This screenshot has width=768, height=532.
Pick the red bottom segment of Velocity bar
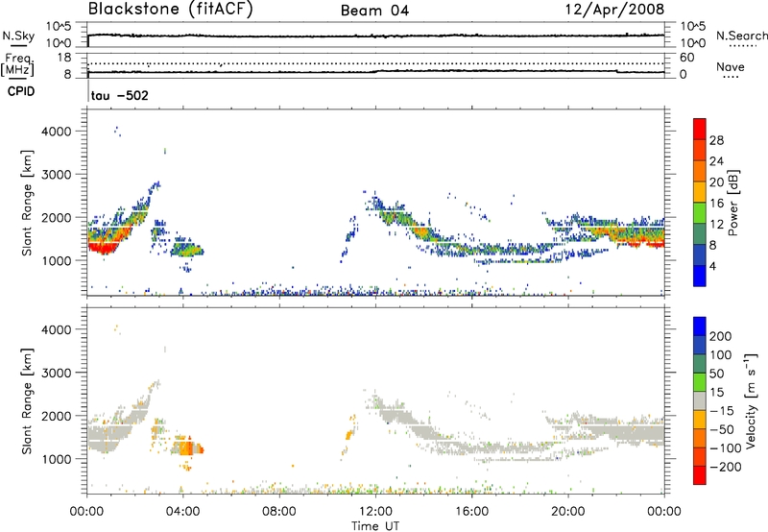click(x=700, y=475)
